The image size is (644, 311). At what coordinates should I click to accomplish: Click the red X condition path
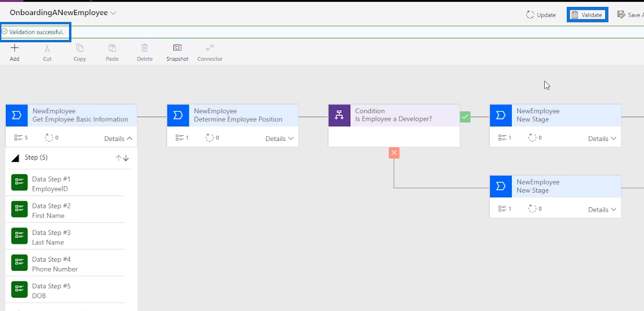click(395, 153)
